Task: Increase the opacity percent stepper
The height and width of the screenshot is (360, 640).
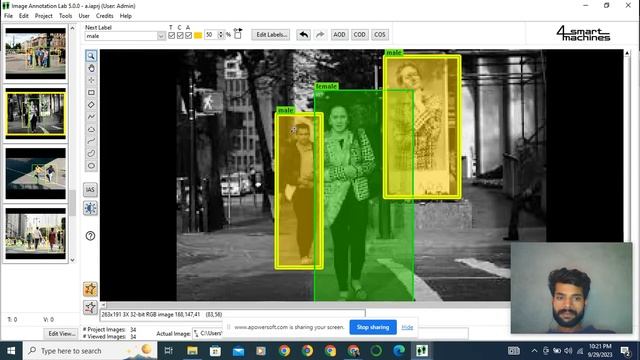Action: [221, 33]
